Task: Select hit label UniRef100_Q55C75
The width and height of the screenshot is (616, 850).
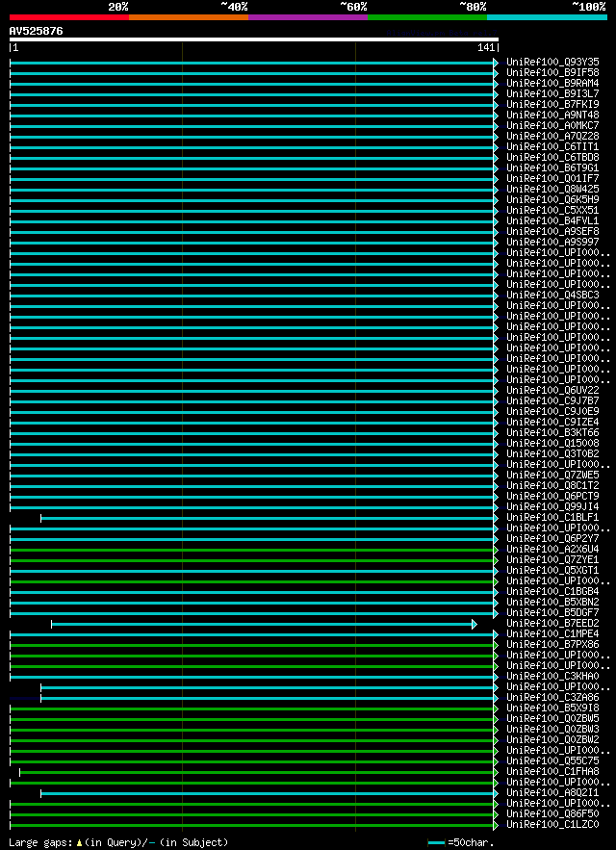Action: [552, 761]
